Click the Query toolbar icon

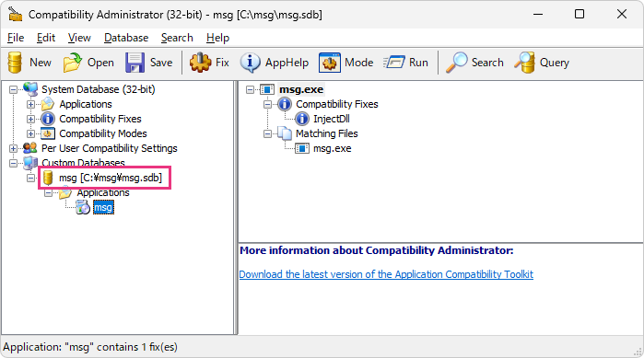click(524, 63)
